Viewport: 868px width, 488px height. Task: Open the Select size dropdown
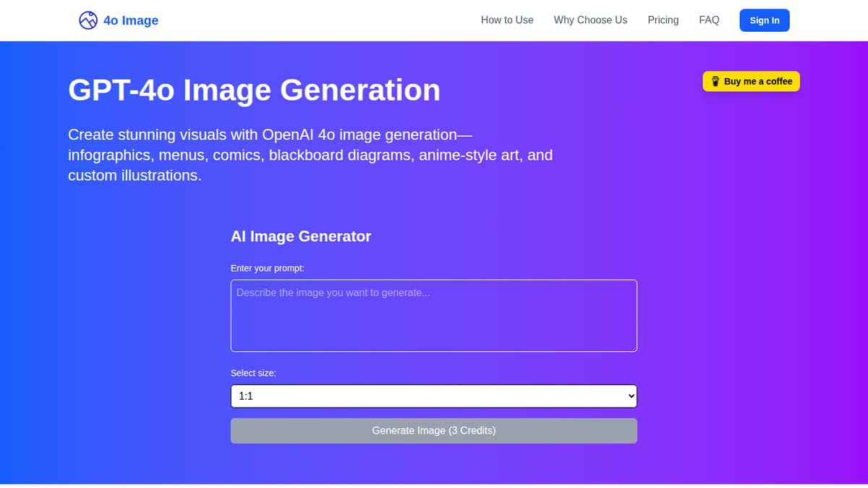tap(434, 396)
